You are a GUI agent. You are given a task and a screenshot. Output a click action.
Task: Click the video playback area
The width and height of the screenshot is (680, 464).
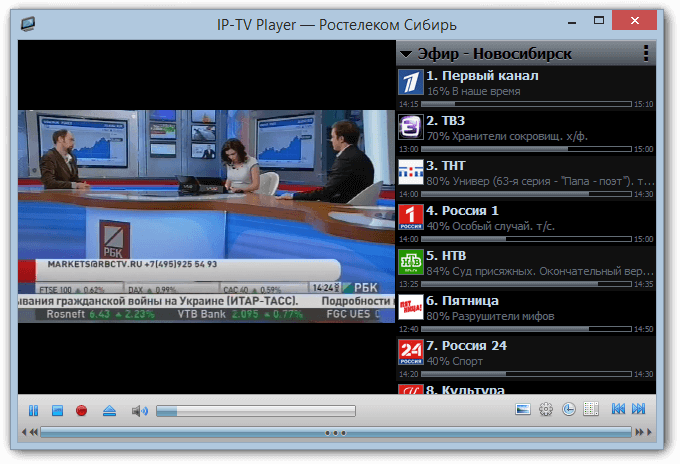(x=206, y=216)
